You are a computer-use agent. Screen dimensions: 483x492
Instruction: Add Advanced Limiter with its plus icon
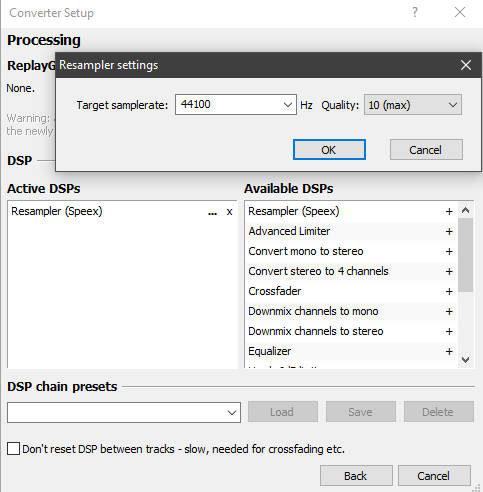[449, 231]
